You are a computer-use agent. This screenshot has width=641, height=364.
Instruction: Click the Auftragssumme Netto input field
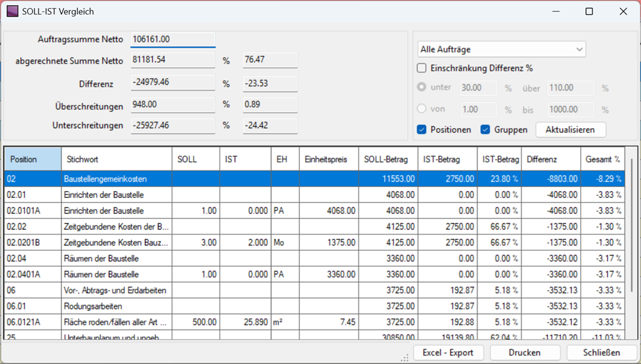pos(172,39)
